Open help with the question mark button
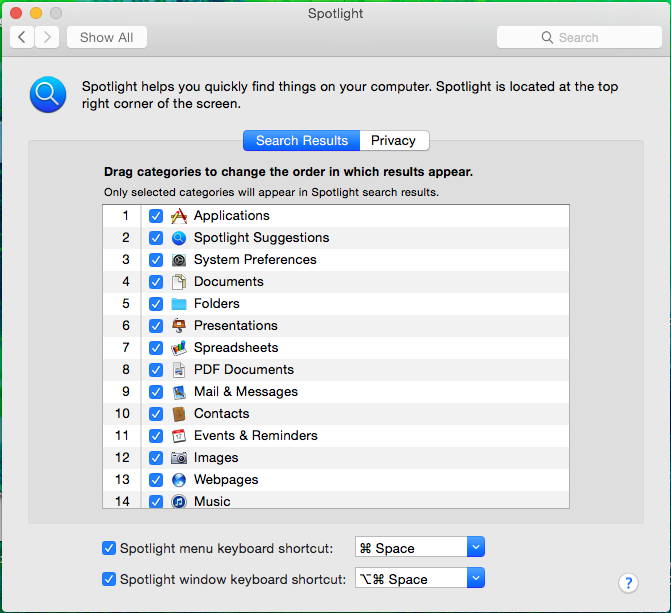 point(628,583)
